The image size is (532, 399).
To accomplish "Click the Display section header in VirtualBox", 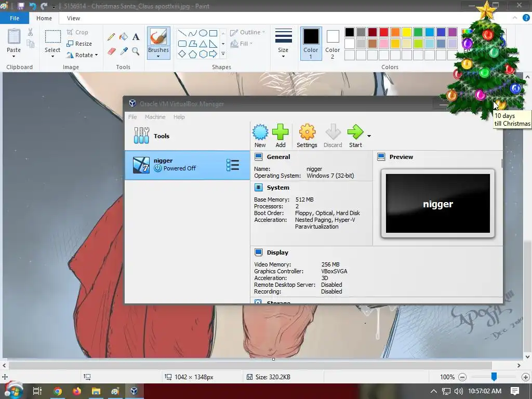I will [x=277, y=252].
